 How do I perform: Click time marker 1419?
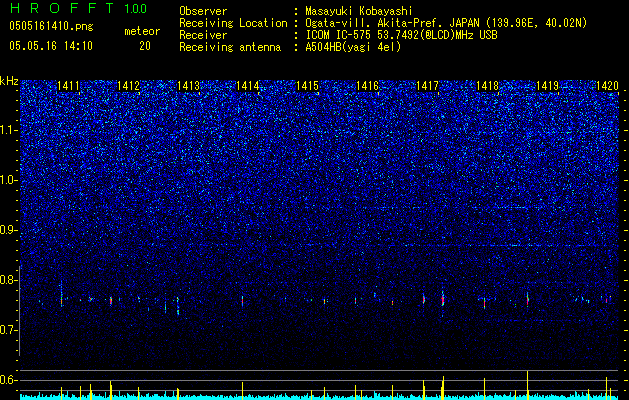click(x=548, y=85)
